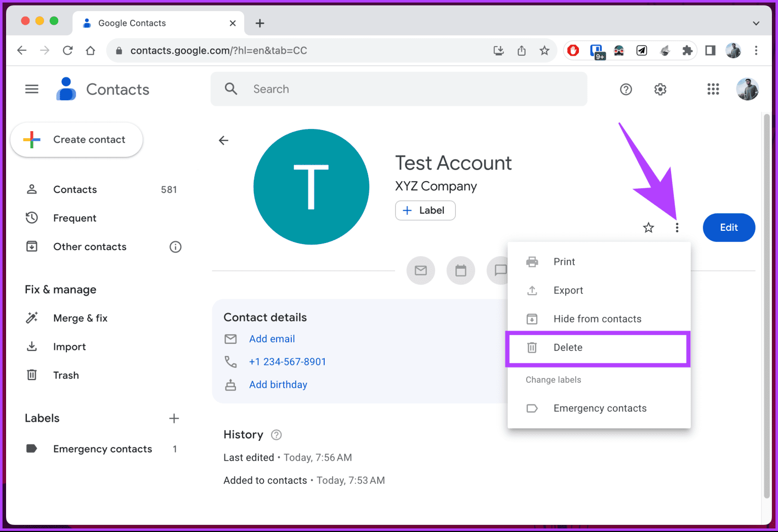This screenshot has height=532, width=778.
Task: Add a new label with plus icon
Action: [x=174, y=418]
